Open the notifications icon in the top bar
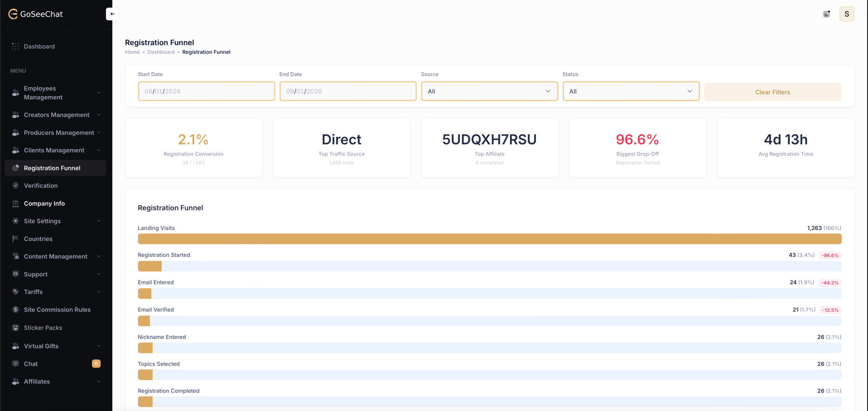 tap(826, 14)
